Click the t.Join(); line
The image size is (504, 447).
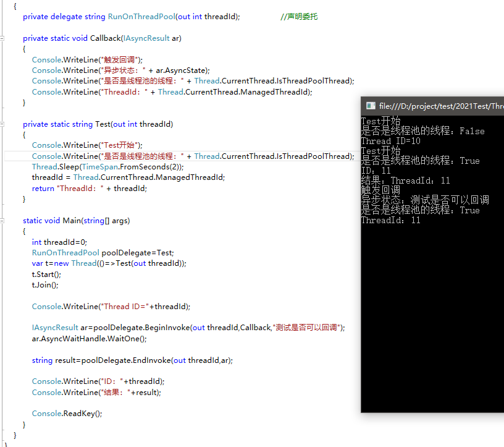(x=45, y=285)
